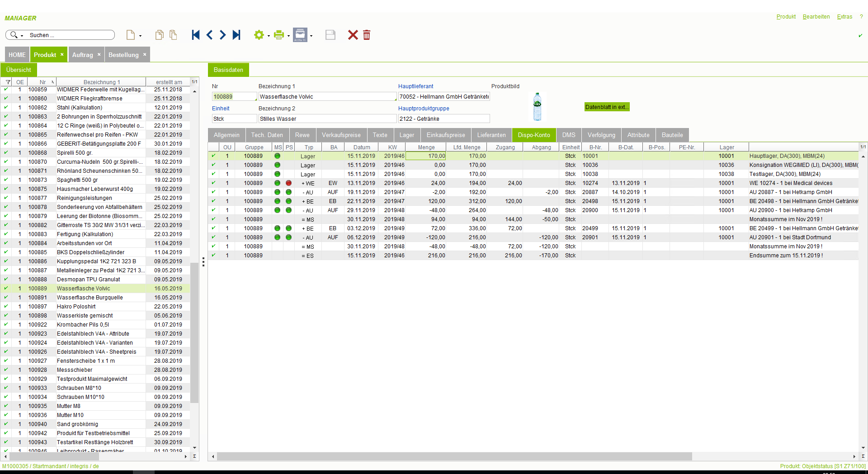This screenshot has height=474, width=868.
Task: Toggle check mark in Endsumme zum 15.11.2019 row
Action: click(x=213, y=255)
